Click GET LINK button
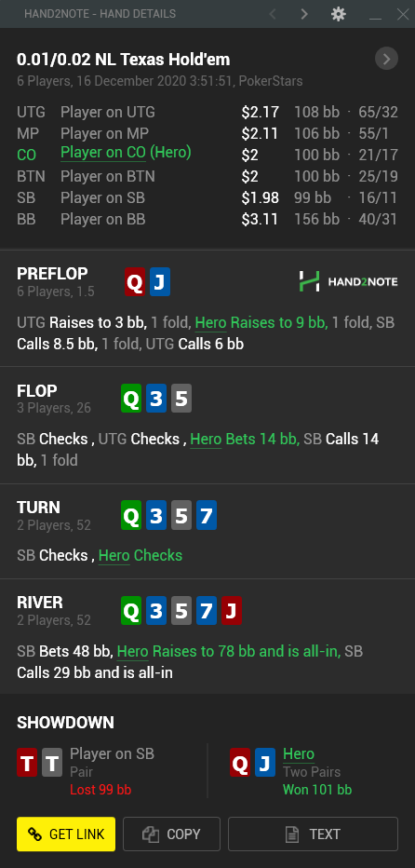Screen dimensions: 415x868 pos(66,834)
